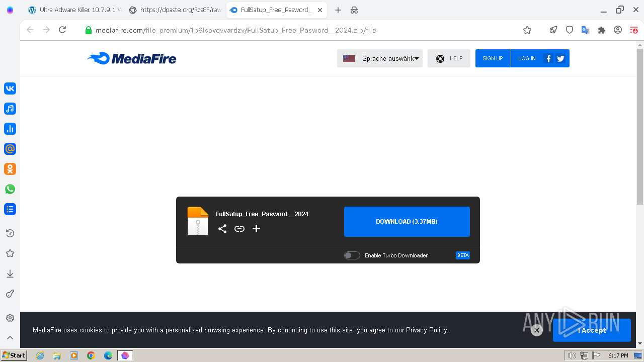Open the profile account icon
Image resolution: width=644 pixels, height=362 pixels.
click(618, 30)
